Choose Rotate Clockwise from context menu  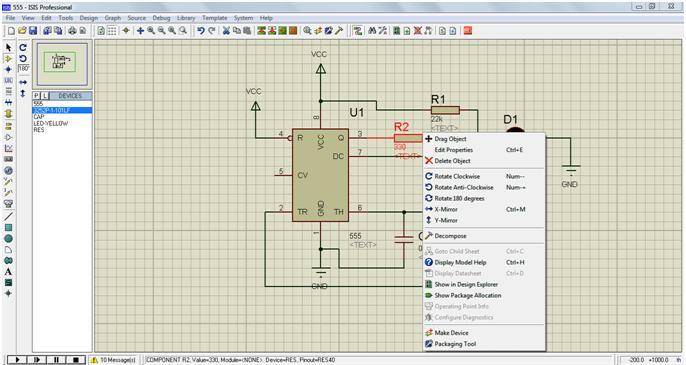click(x=484, y=176)
